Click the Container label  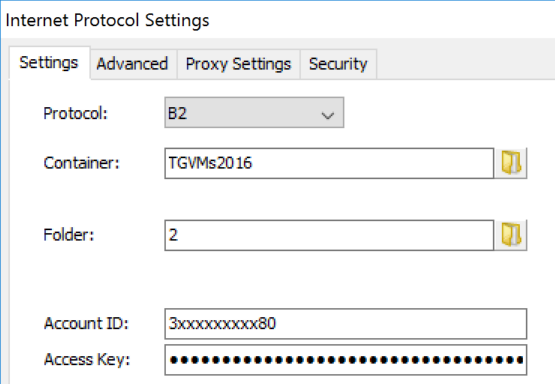(x=82, y=163)
